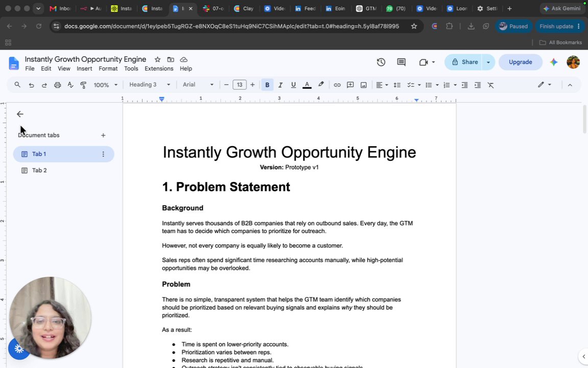Hide the menus with collapse chevron
Viewport: 588px width, 368px height.
click(570, 85)
